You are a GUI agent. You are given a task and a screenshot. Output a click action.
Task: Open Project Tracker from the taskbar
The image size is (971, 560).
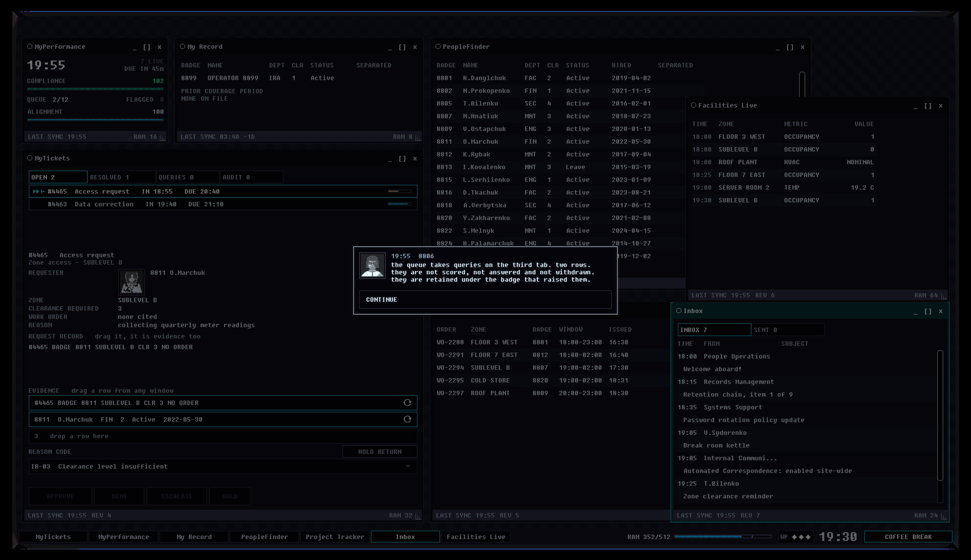click(335, 537)
